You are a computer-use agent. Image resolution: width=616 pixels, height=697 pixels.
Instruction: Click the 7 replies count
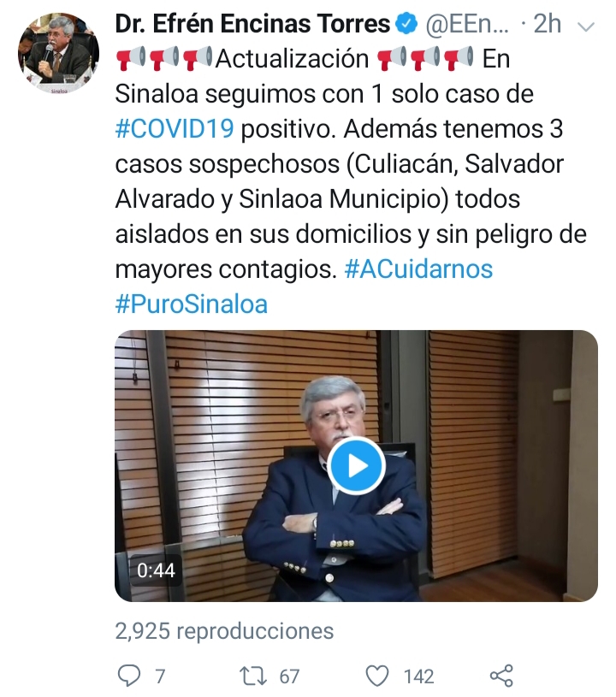coord(160,676)
